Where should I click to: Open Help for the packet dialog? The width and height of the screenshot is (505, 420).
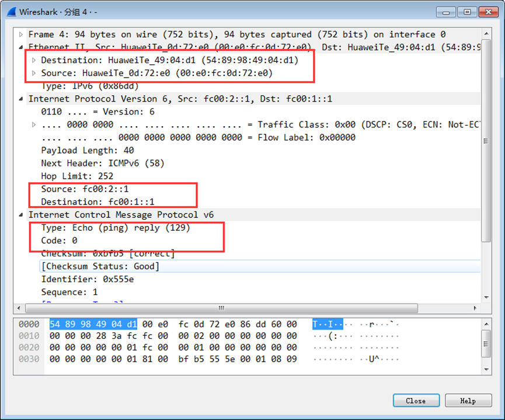468,401
